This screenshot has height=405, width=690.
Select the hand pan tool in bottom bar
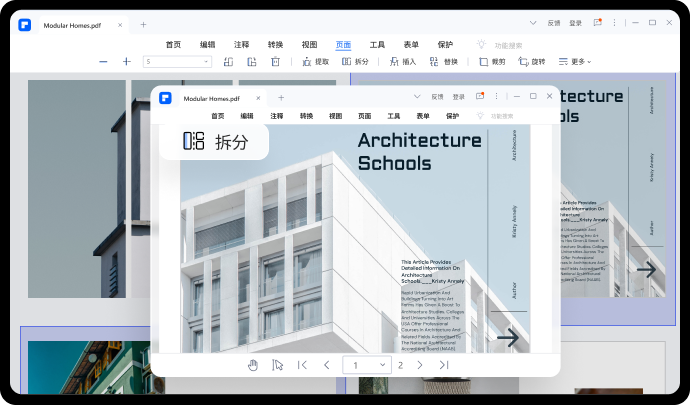[254, 365]
